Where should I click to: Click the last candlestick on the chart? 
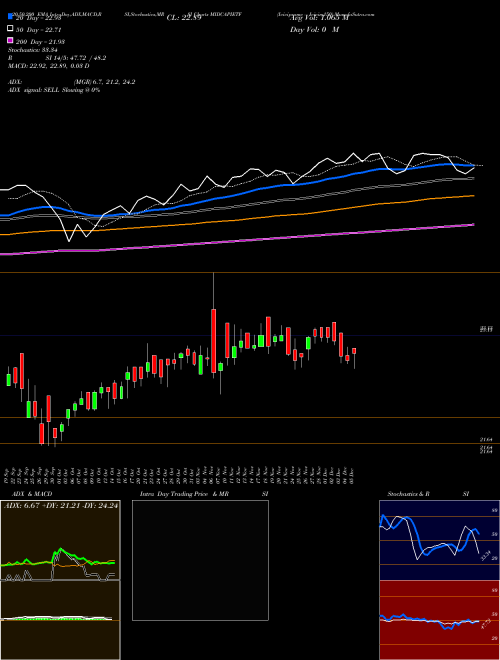tap(354, 358)
